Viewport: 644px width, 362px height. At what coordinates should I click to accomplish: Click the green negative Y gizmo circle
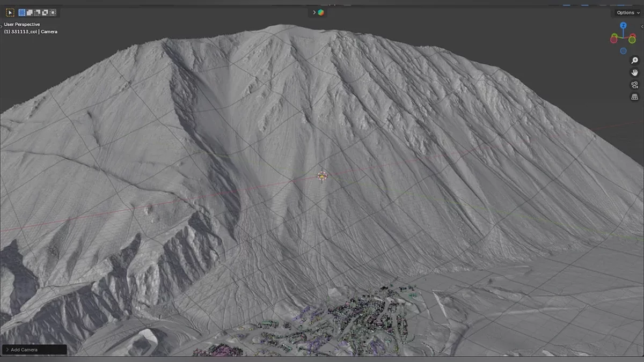pyautogui.click(x=632, y=39)
